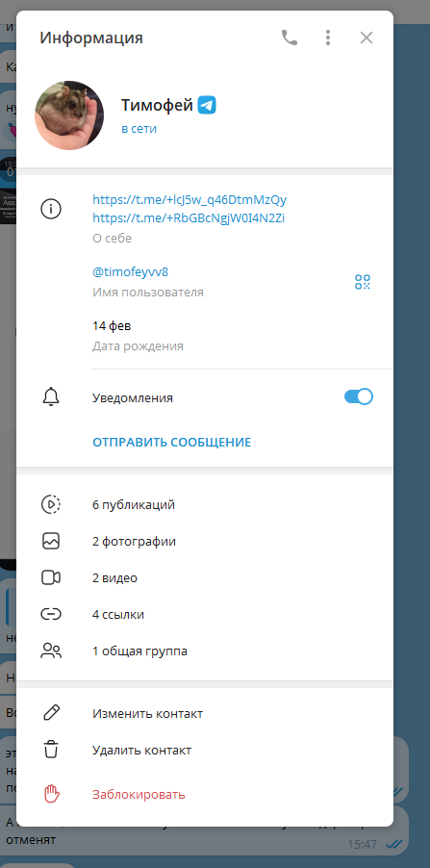Close the Информация panel
430x868 pixels.
[367, 38]
